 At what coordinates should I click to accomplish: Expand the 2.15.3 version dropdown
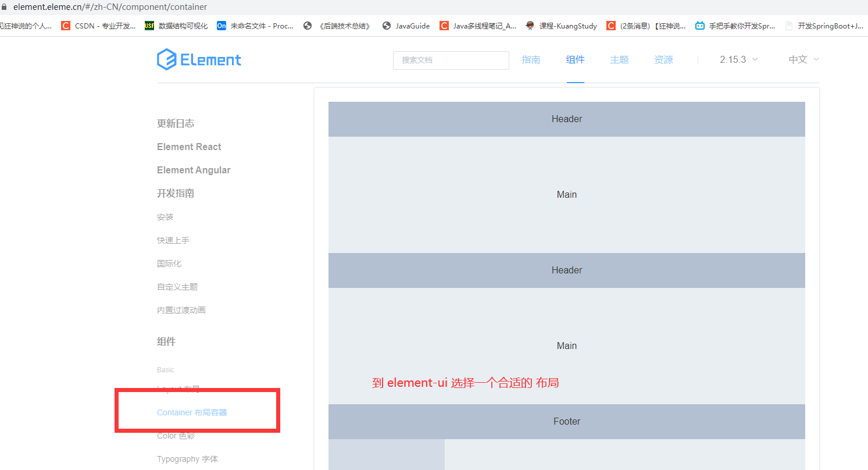(739, 59)
